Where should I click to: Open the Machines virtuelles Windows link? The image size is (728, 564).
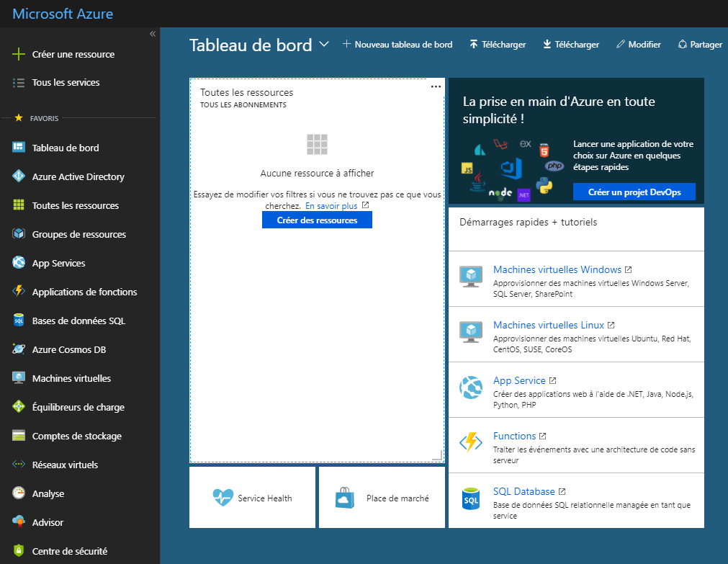point(557,269)
